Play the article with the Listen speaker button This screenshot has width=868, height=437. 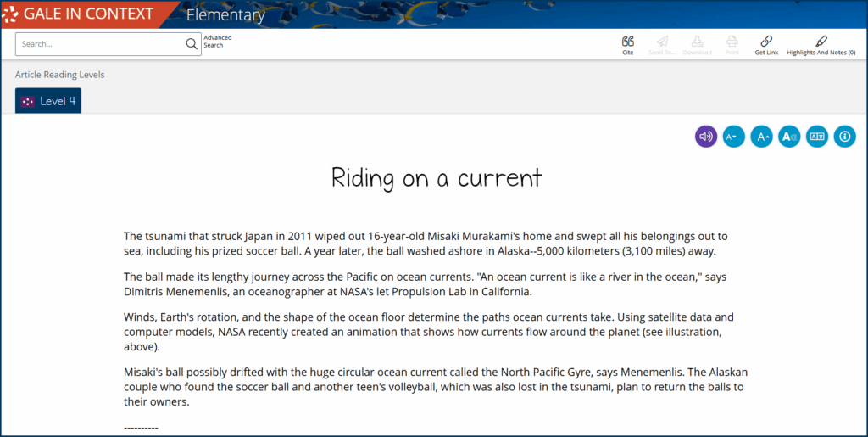705,136
